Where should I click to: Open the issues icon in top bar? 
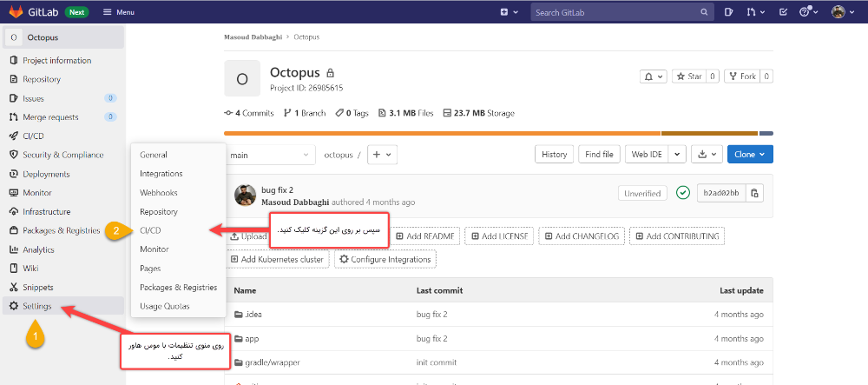[x=729, y=12]
